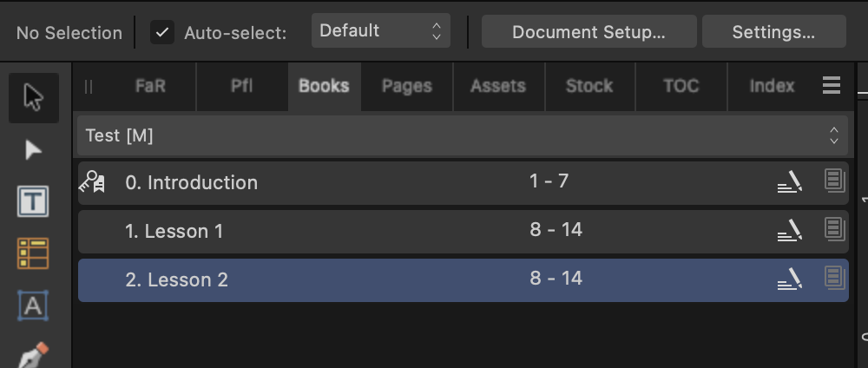Click the key icon beside Introduction chapter
The image size is (868, 368).
tap(92, 182)
